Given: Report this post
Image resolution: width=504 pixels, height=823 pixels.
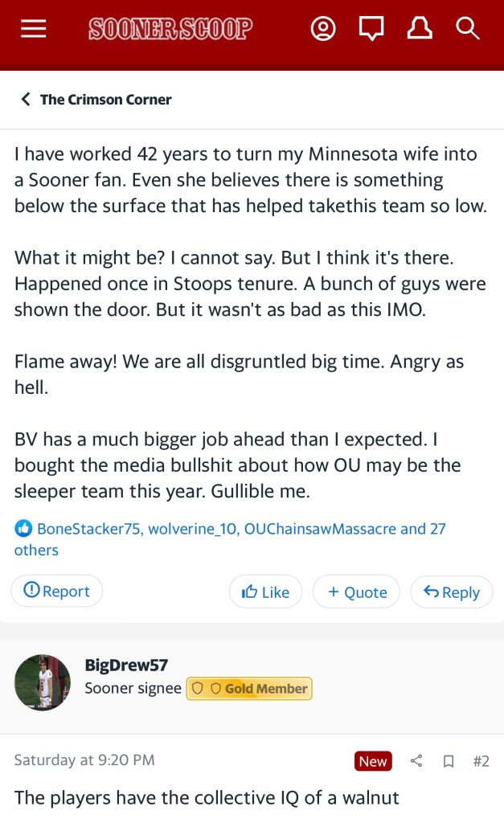Looking at the screenshot, I should (56, 592).
